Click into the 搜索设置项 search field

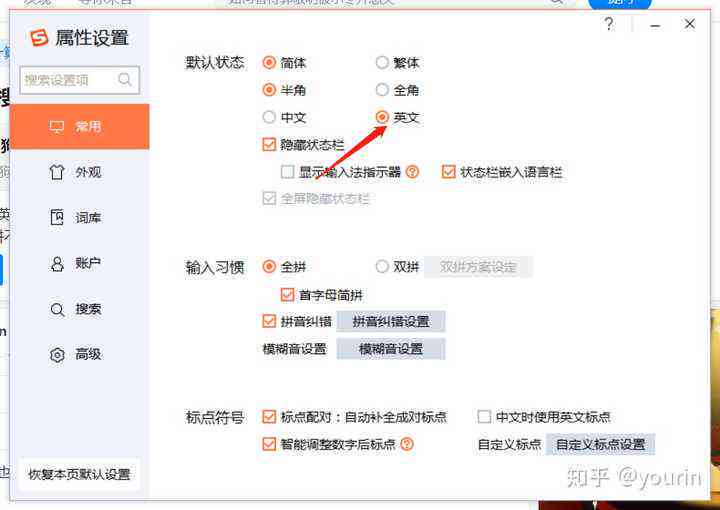click(79, 80)
